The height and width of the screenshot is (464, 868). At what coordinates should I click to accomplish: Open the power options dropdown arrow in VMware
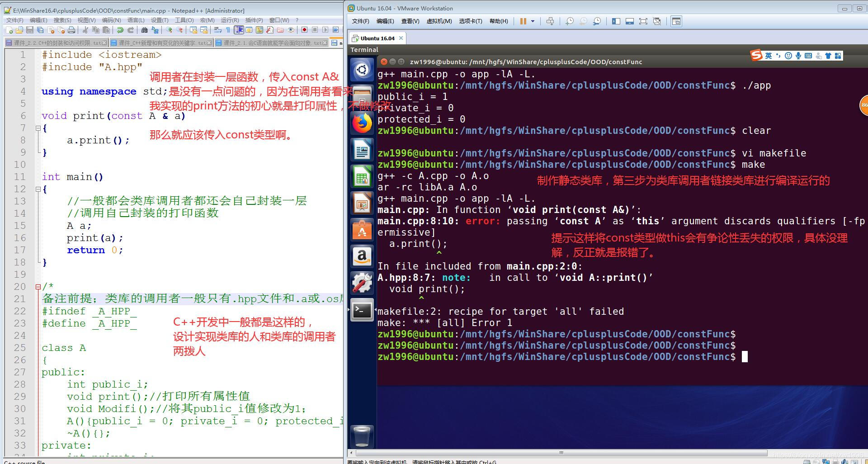tap(533, 21)
